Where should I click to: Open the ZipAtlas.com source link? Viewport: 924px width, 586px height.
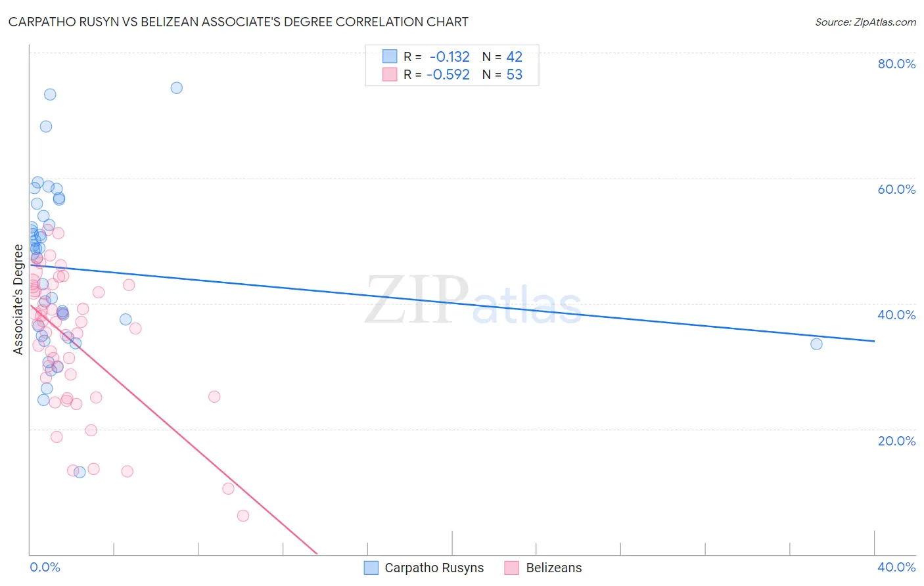(866, 22)
